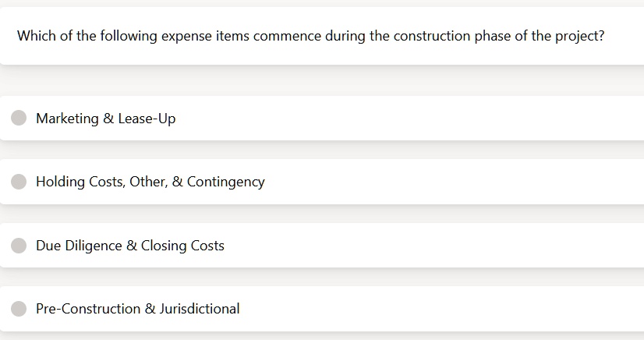
Task: Mark the Pre-Construction & Jurisdictional radio button
Action: coord(19,309)
